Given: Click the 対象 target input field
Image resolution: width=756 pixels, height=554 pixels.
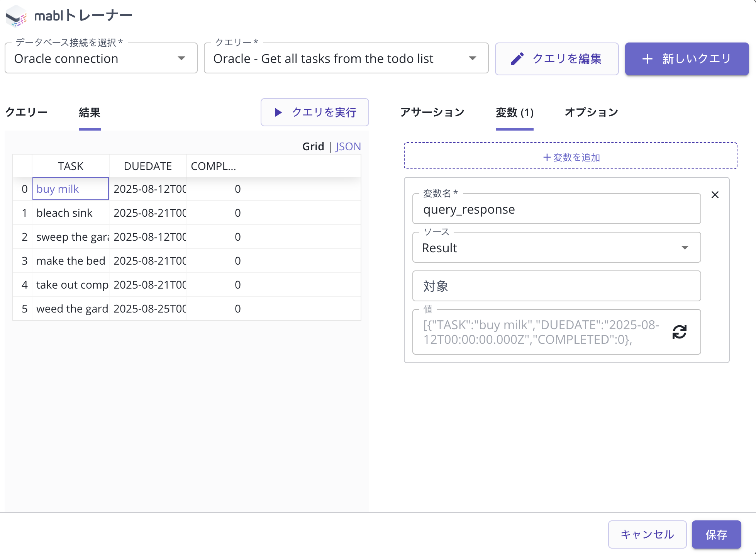Looking at the screenshot, I should click(x=556, y=286).
